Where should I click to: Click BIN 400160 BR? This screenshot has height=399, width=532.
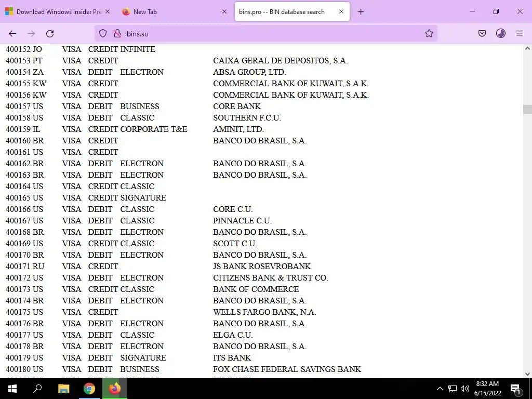pos(25,141)
